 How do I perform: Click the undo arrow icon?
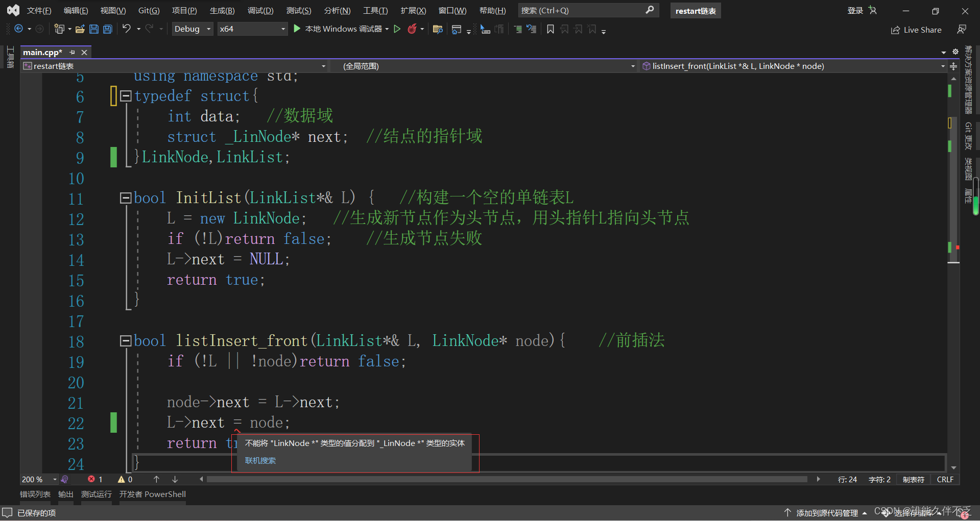point(126,29)
